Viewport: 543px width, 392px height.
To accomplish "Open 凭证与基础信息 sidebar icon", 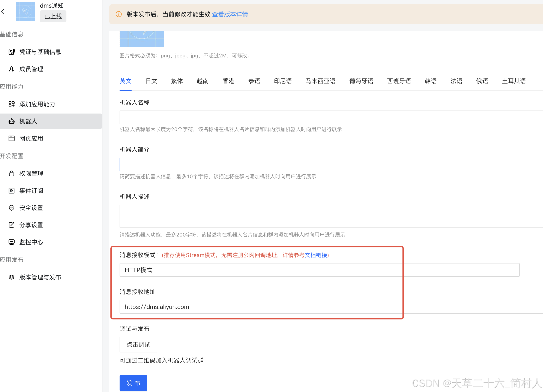I will pos(12,52).
